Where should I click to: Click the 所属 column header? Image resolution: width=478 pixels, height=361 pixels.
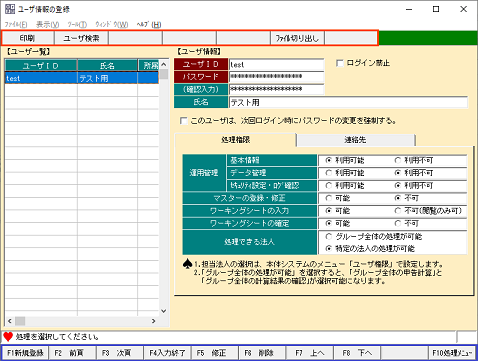tap(149, 65)
